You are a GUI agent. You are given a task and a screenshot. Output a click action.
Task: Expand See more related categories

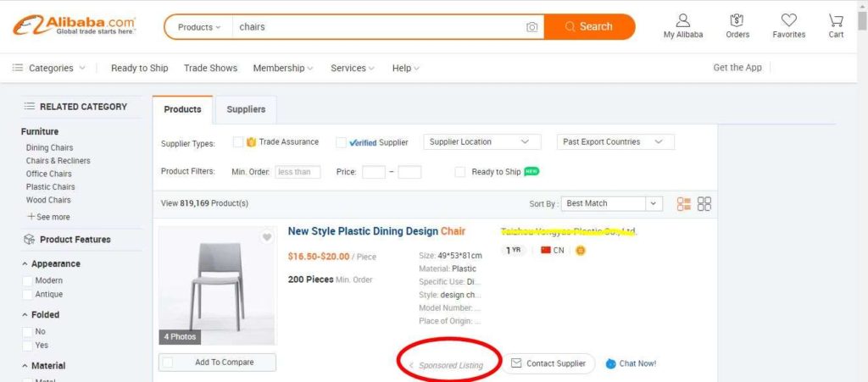click(x=48, y=218)
